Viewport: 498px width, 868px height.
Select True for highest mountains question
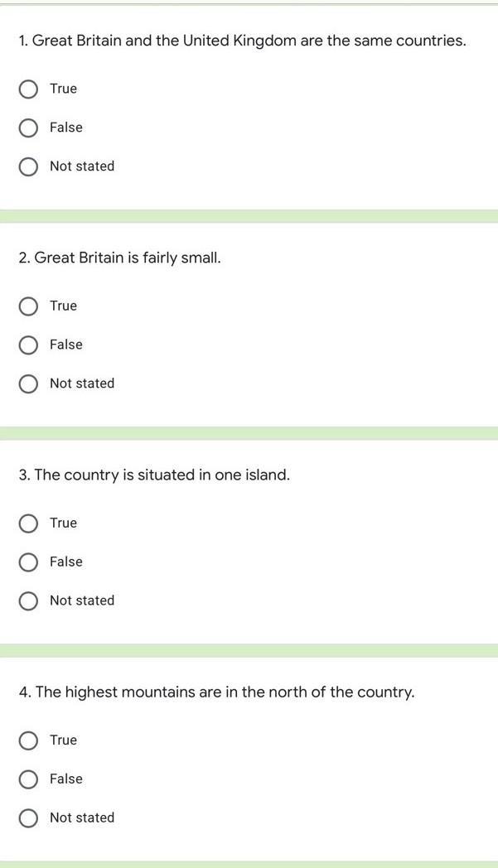(x=28, y=740)
